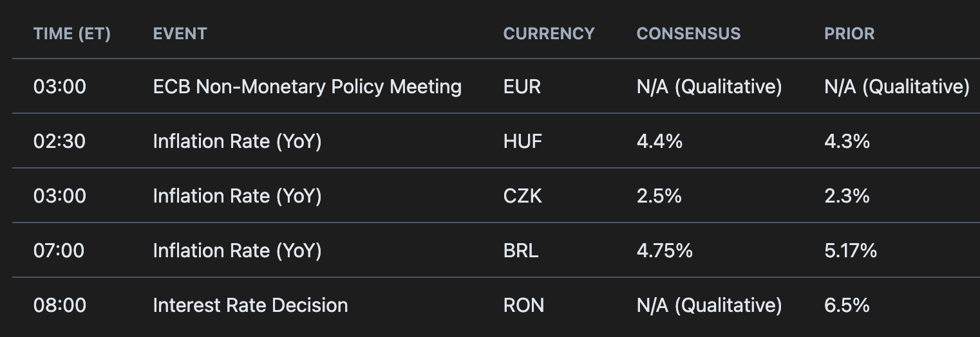Click the 4.4% consensus value for HUF
Screen dimensions: 980x337
(659, 141)
